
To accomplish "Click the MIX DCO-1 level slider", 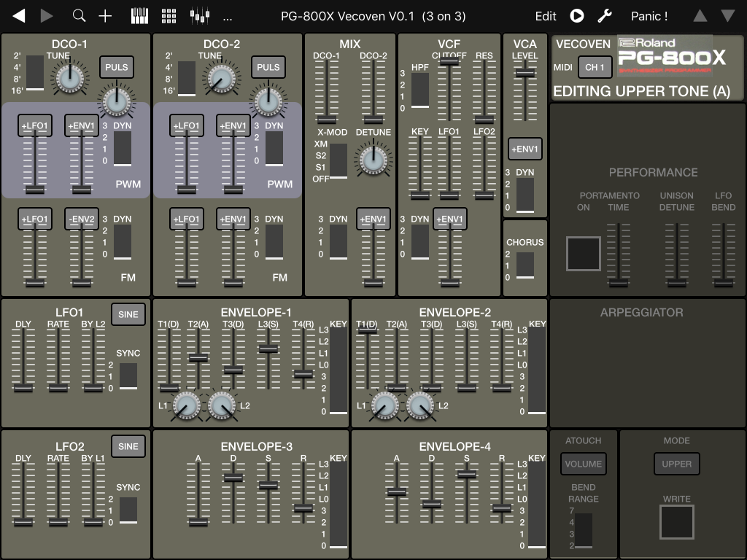I will (x=326, y=90).
